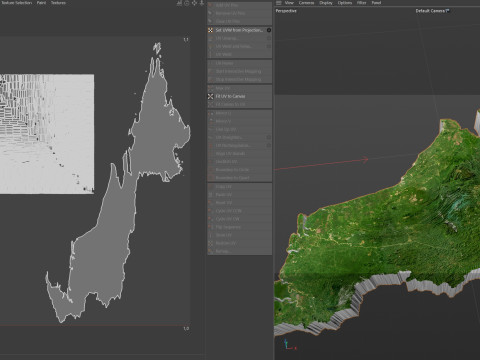The width and height of the screenshot is (480, 360).
Task: Choose Start Interactive Mapping
Action: (x=239, y=71)
